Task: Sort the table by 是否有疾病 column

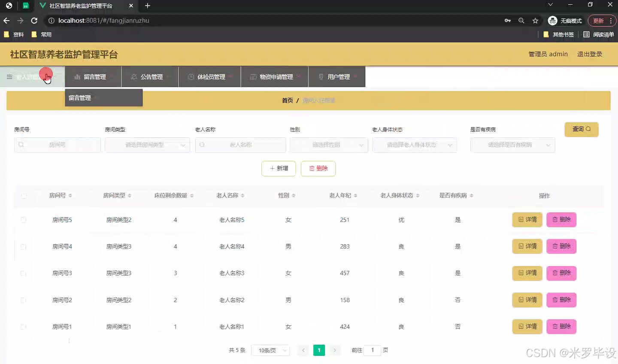Action: coord(471,196)
